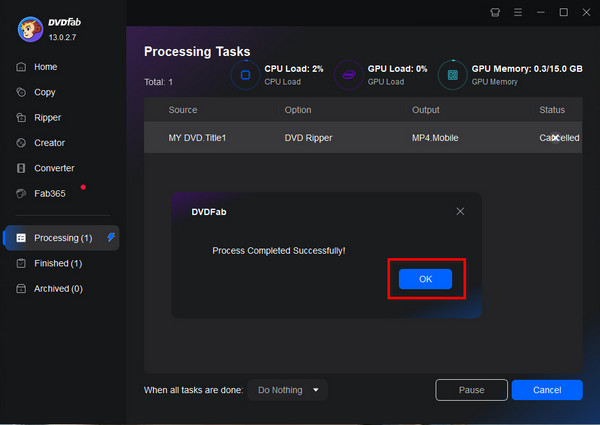The height and width of the screenshot is (425, 600).
Task: Click GPU Memory: 0.3/15.0 GB readout
Action: pyautogui.click(x=527, y=69)
